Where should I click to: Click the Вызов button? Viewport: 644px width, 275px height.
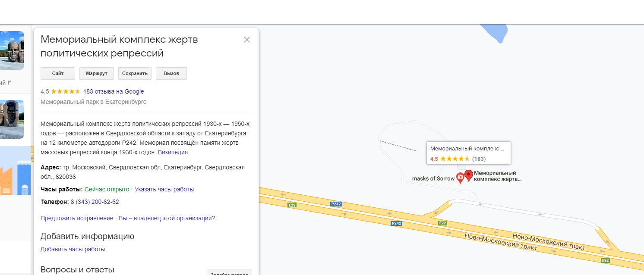171,73
